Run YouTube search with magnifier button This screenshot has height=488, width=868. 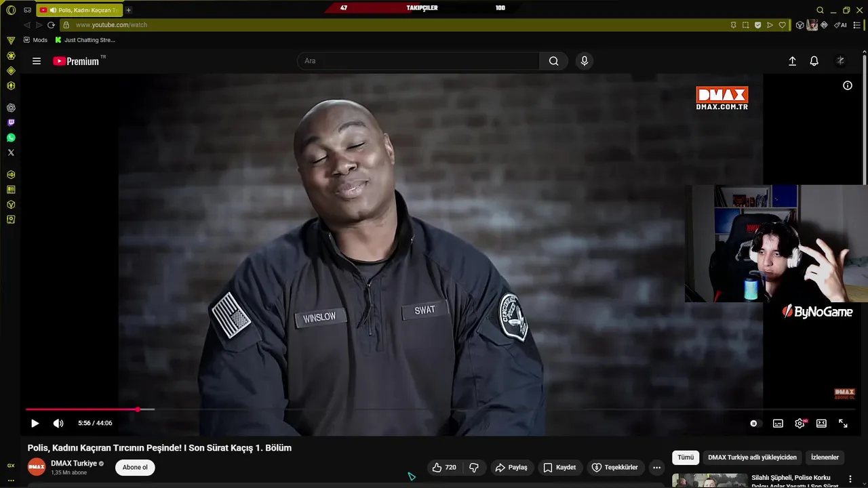tap(554, 61)
